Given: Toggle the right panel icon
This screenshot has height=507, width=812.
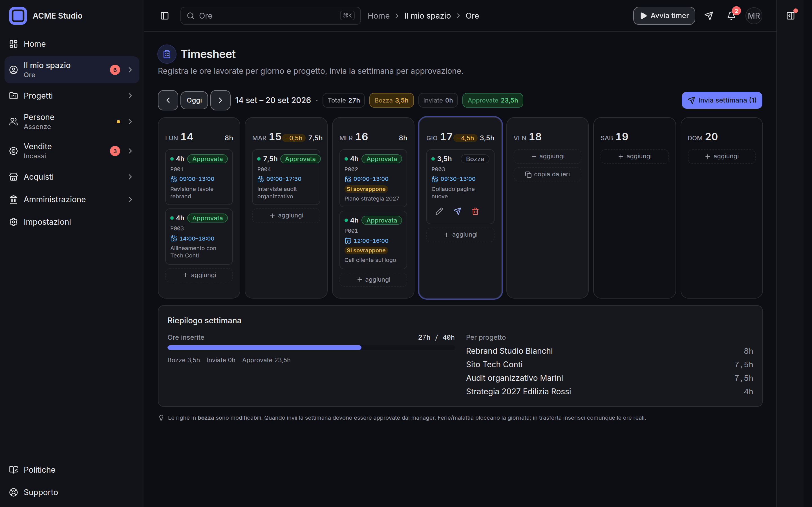Looking at the screenshot, I should [x=791, y=16].
